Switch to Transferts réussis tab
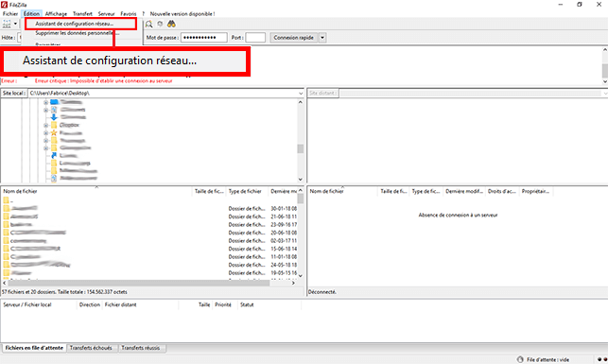 (141, 348)
